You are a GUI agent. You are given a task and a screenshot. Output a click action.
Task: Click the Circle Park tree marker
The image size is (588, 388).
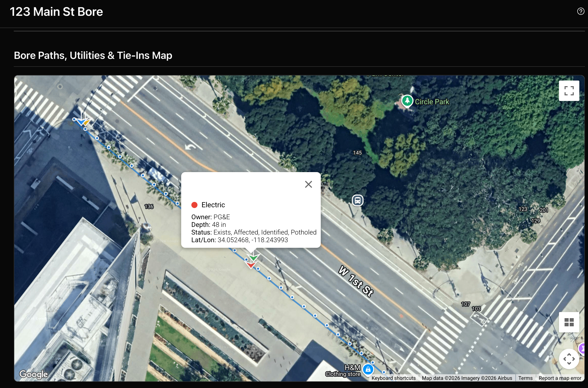click(407, 101)
